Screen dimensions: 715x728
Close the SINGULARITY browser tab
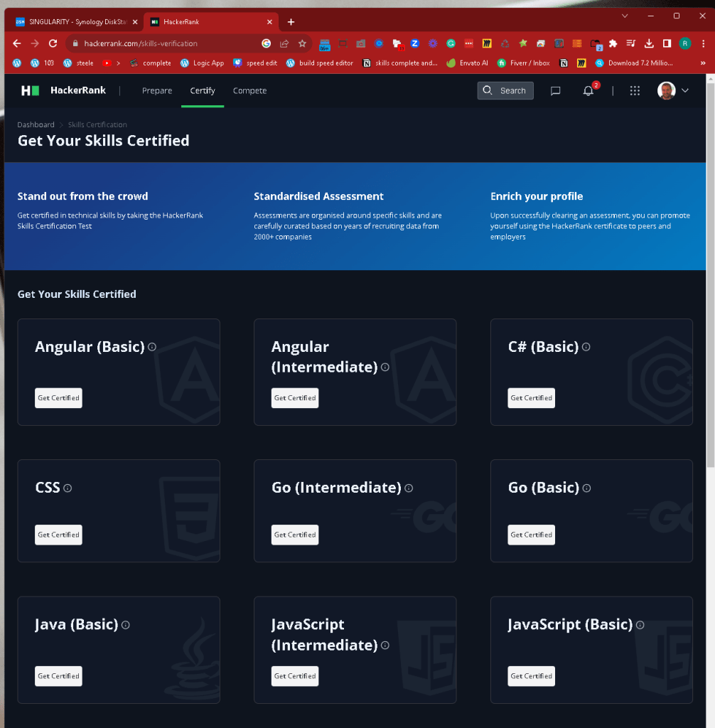click(135, 22)
